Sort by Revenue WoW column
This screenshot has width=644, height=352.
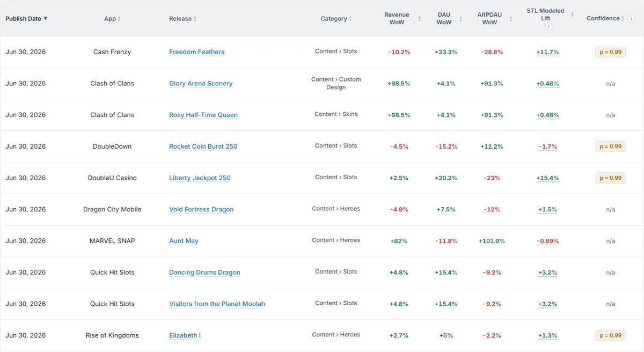click(420, 19)
